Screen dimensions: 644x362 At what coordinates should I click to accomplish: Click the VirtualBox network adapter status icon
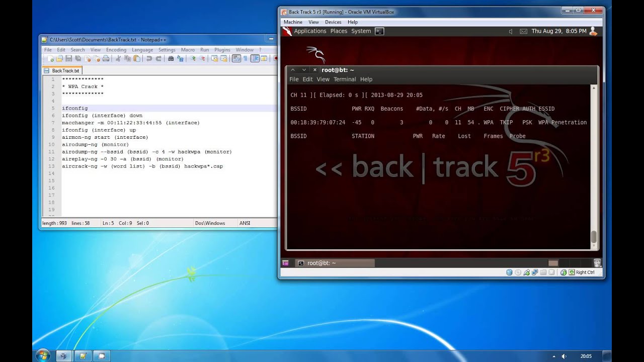point(535,273)
